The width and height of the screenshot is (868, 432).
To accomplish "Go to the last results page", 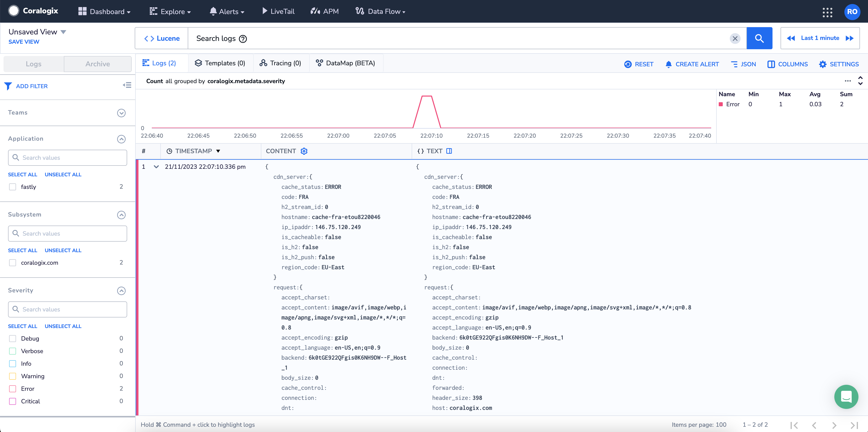I will click(854, 425).
